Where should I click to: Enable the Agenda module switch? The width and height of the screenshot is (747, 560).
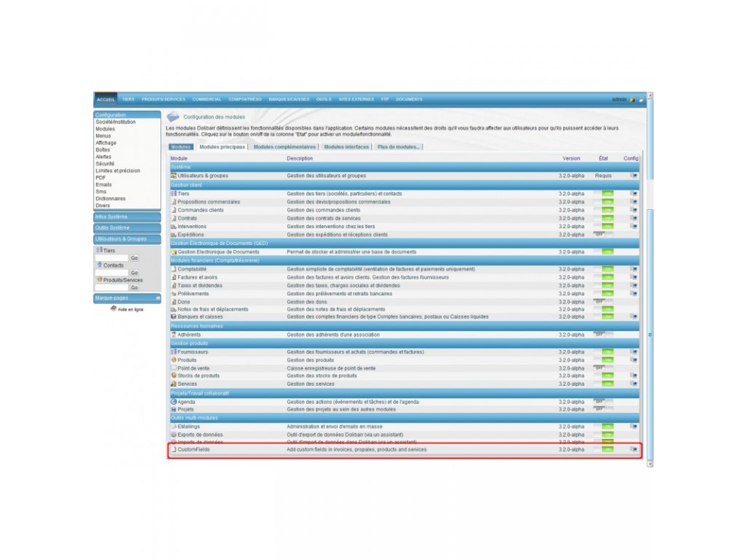click(x=603, y=402)
